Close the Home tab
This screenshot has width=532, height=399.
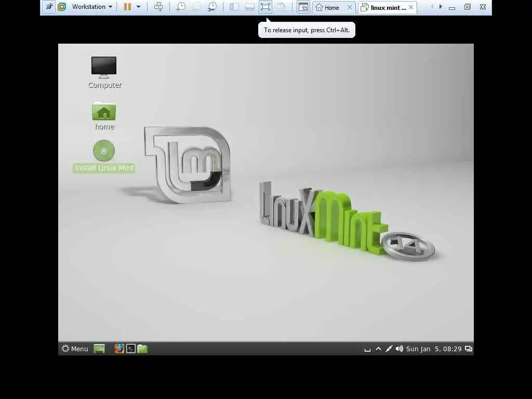[x=350, y=7]
